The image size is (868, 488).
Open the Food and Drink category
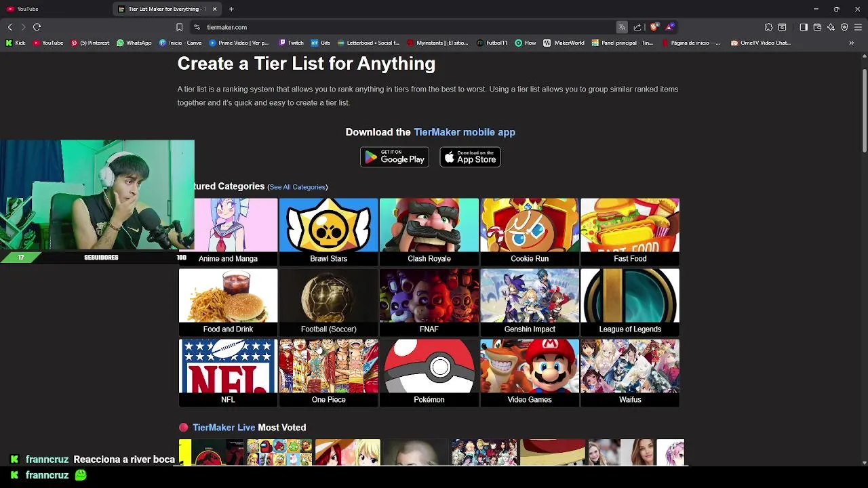pos(228,302)
